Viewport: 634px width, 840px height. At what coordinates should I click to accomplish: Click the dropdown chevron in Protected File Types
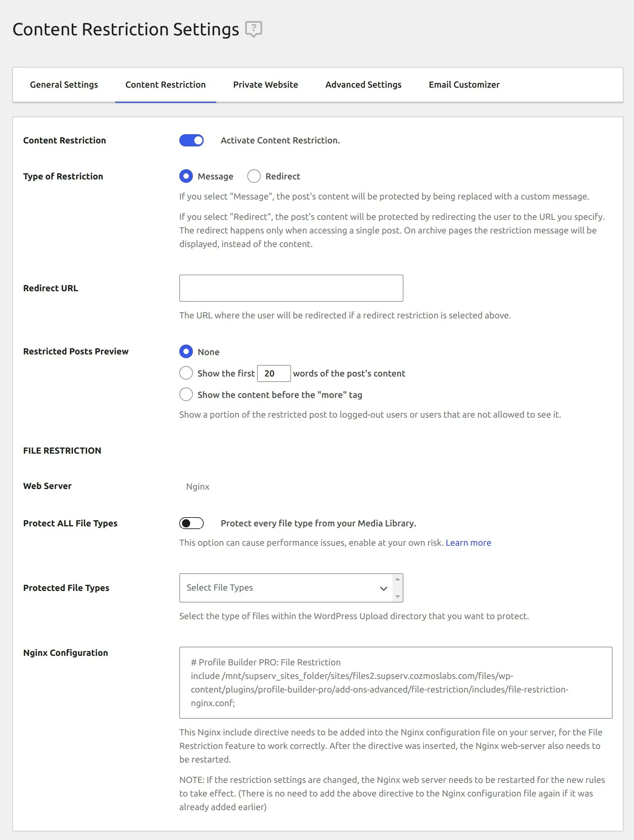[384, 588]
